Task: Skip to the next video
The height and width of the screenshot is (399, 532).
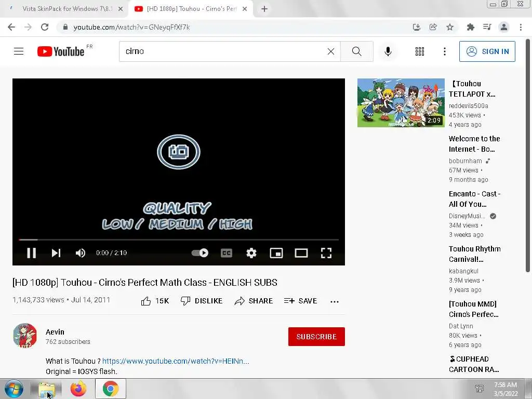Action: click(56, 253)
